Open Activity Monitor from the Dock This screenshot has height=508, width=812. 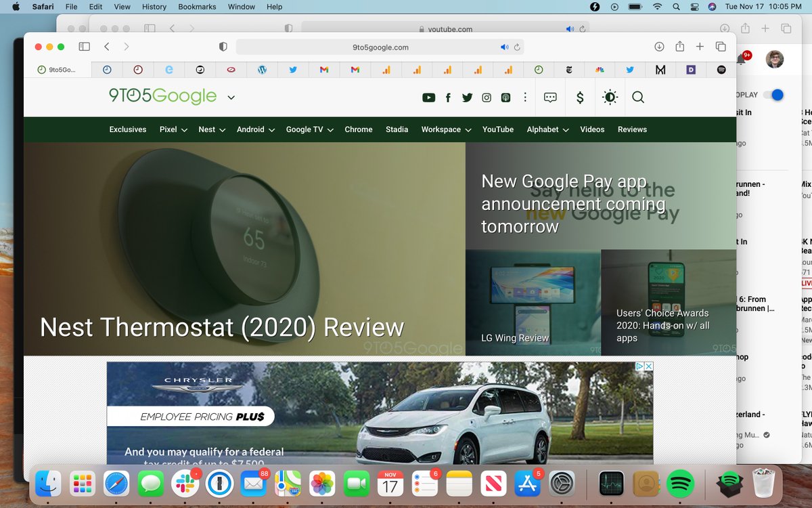tap(612, 484)
